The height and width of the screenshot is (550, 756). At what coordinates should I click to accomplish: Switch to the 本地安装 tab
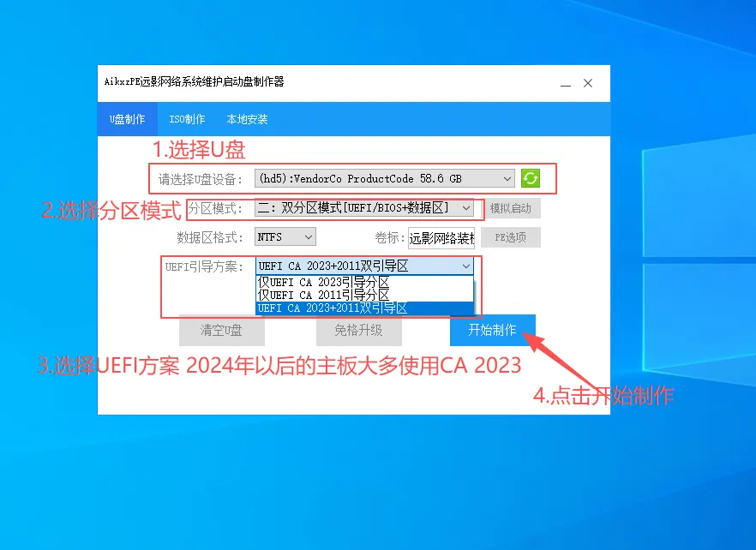[x=247, y=119]
